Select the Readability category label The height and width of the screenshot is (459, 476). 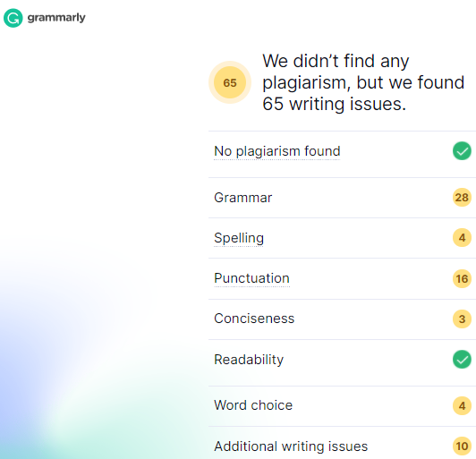pos(249,360)
